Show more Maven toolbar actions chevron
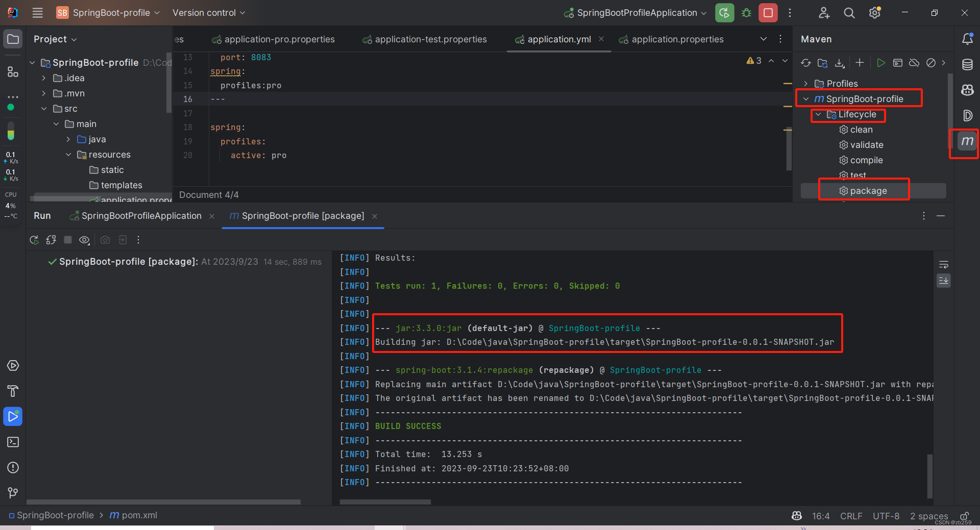 point(944,63)
